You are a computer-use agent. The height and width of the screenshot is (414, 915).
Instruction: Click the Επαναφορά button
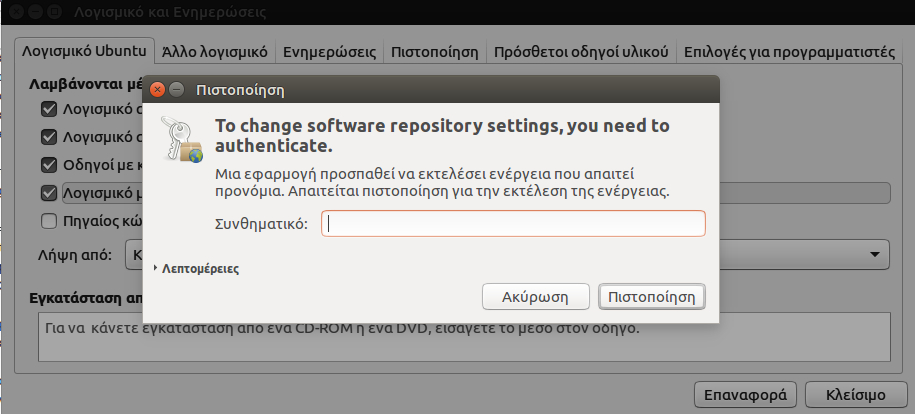coord(746,392)
